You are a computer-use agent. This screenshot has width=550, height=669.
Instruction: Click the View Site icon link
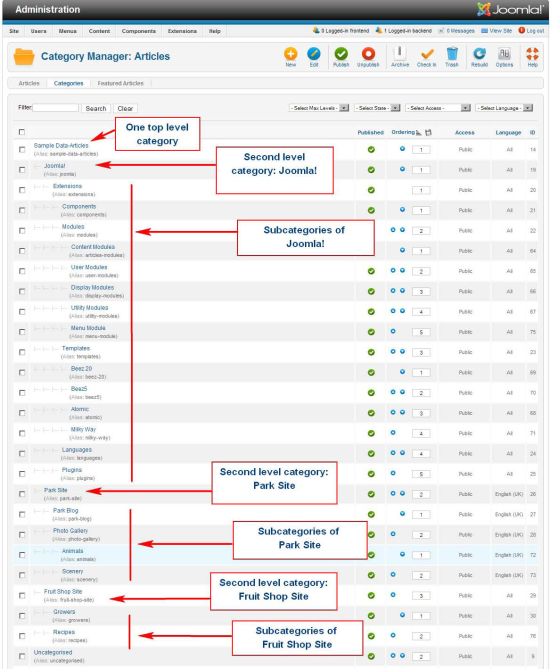pyautogui.click(x=484, y=31)
